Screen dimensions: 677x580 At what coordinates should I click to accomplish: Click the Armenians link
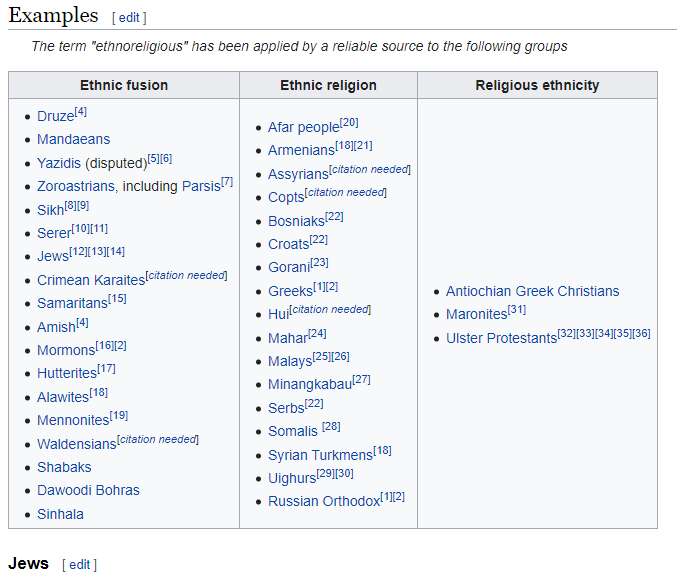click(x=300, y=151)
